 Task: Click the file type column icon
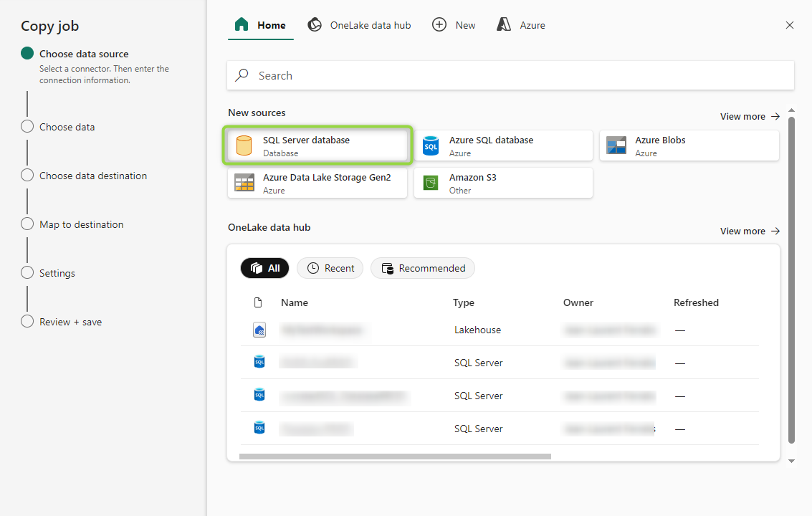coord(258,302)
